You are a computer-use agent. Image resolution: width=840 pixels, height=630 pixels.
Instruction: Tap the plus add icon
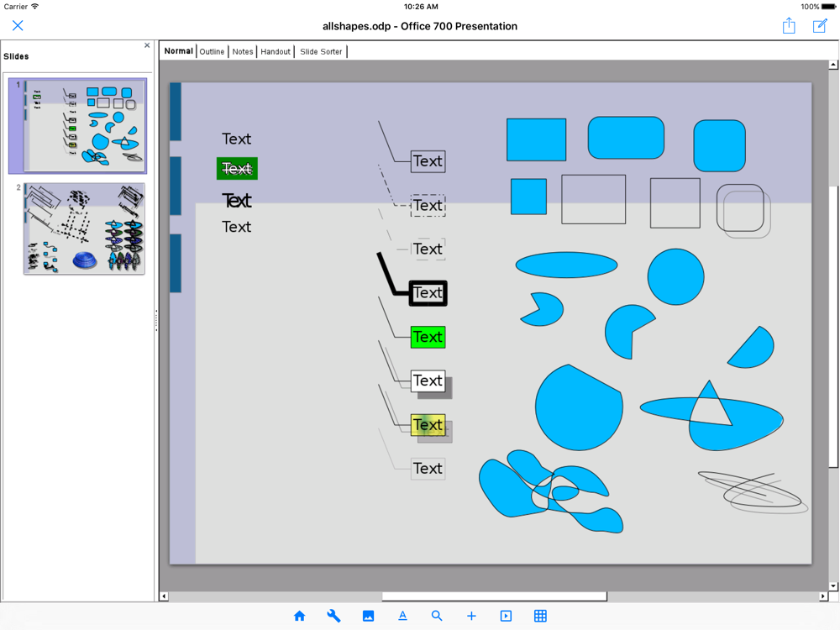(471, 616)
